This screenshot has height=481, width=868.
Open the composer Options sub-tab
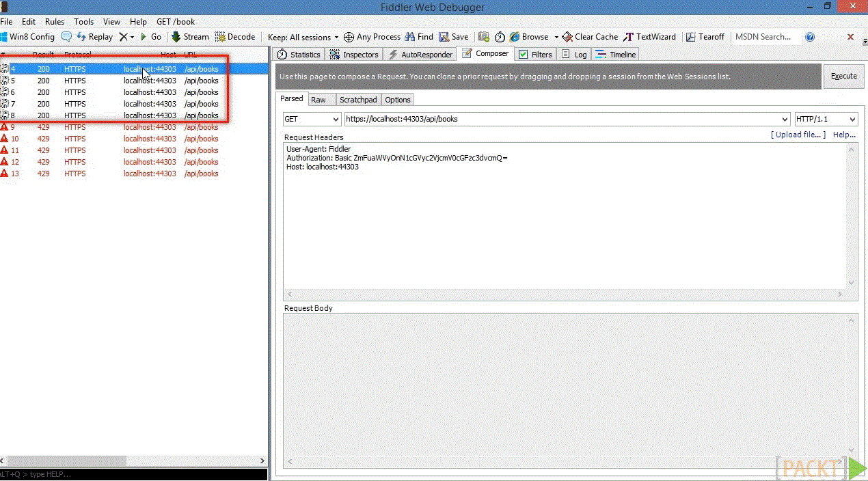coord(398,100)
